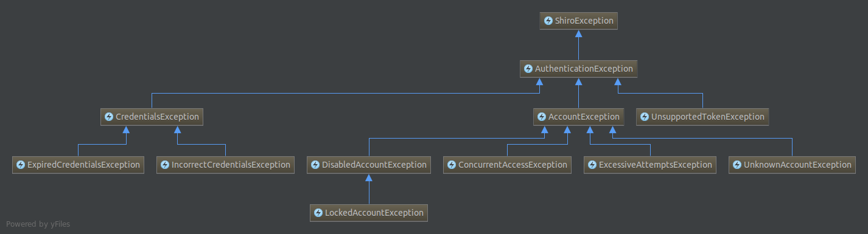
Task: Click the CredentialsException class icon
Action: tap(109, 117)
